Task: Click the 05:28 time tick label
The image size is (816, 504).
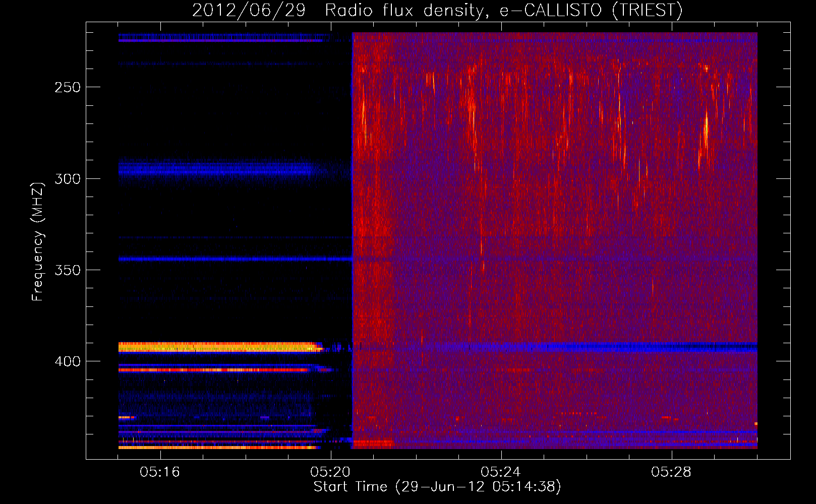Action: point(671,472)
